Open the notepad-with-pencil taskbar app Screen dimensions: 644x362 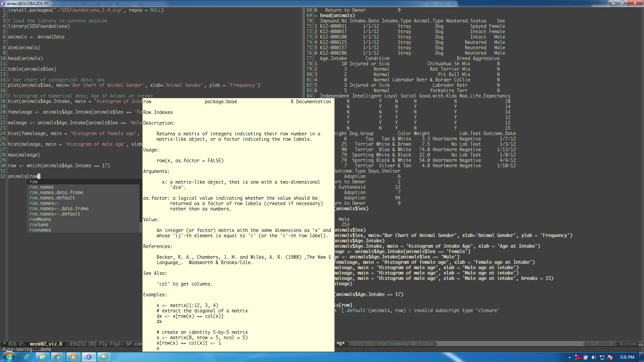(104, 357)
